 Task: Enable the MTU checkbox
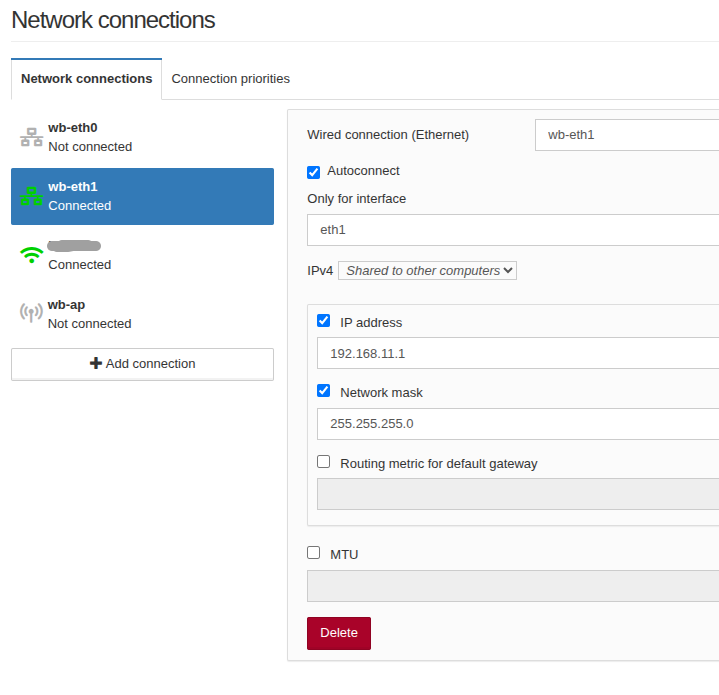tap(314, 553)
